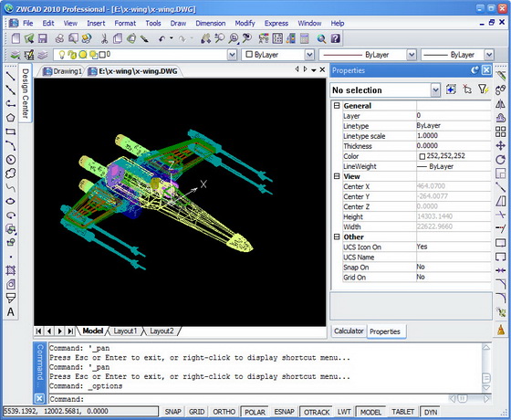Select the Line draw tool
This screenshot has height=420, width=511.
(x=10, y=76)
